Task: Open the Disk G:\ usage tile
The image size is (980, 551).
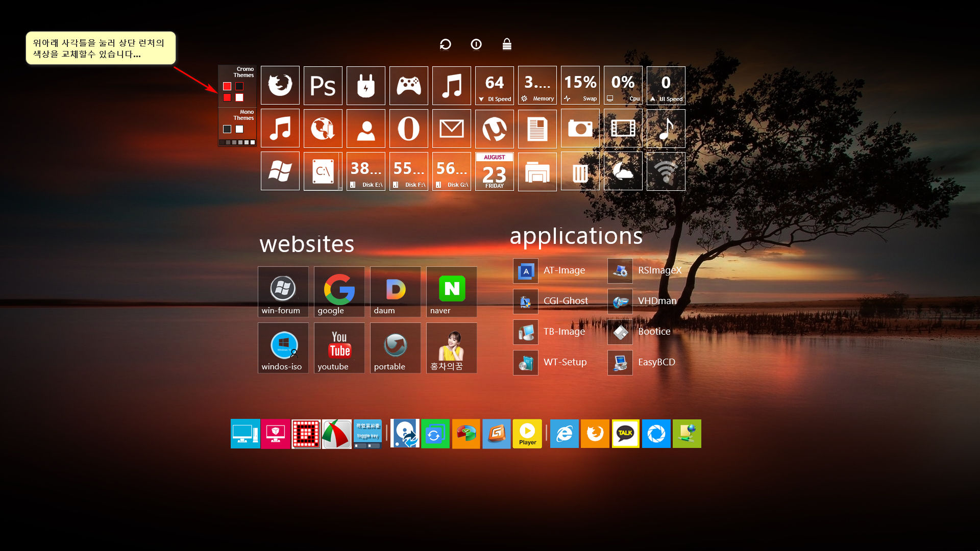Action: click(x=452, y=171)
